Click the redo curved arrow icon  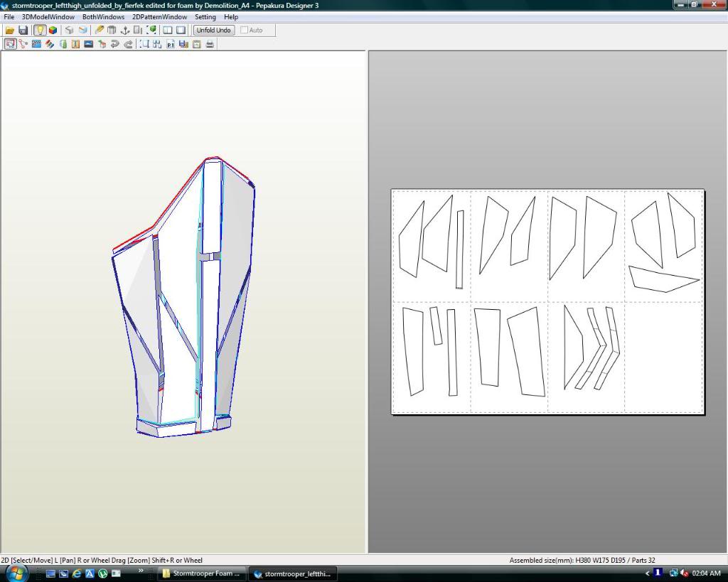point(128,44)
